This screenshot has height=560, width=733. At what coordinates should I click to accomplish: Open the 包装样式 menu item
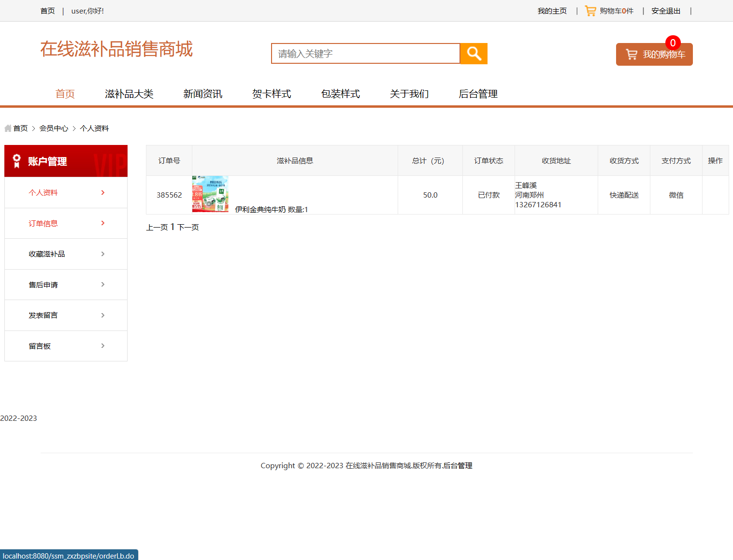pyautogui.click(x=341, y=94)
